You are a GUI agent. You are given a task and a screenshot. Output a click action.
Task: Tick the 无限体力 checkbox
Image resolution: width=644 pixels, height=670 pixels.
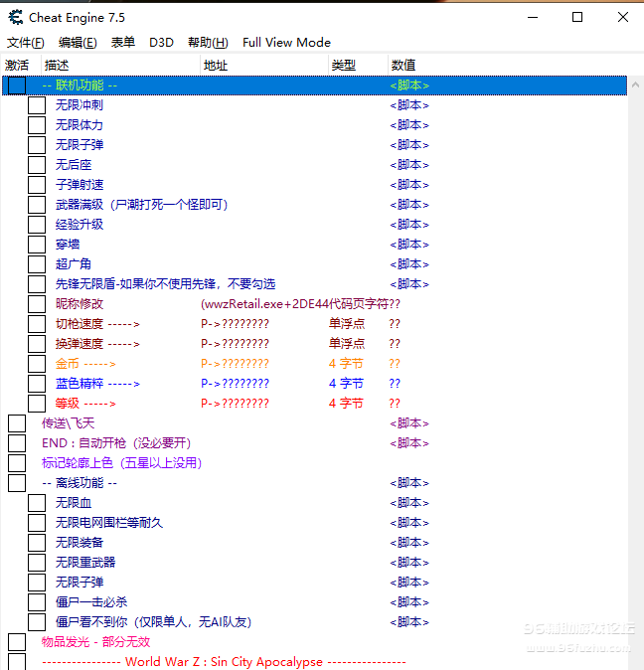coord(37,125)
